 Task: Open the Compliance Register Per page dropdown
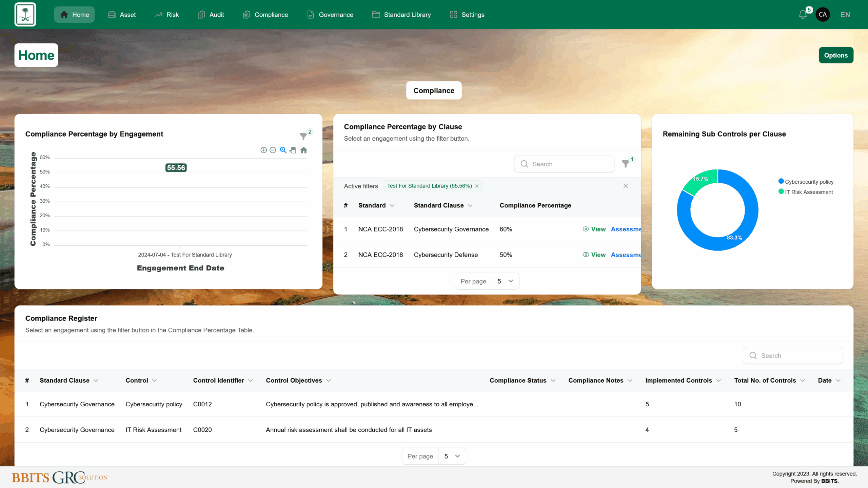[x=452, y=456]
